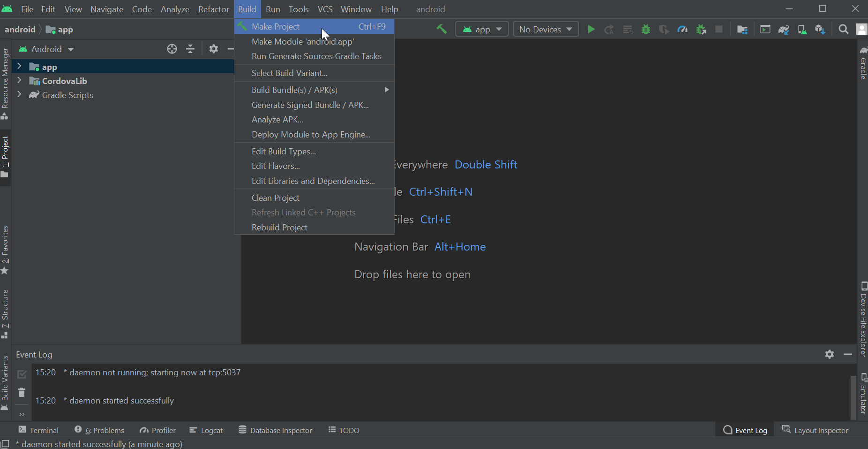The height and width of the screenshot is (449, 868).
Task: Open the Gradle side panel
Action: 863,63
